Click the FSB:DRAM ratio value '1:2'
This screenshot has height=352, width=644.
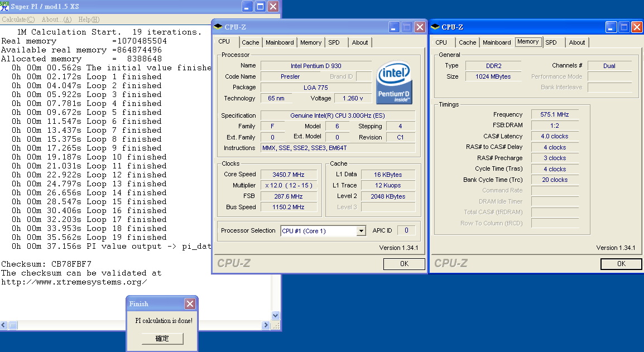[x=555, y=126]
